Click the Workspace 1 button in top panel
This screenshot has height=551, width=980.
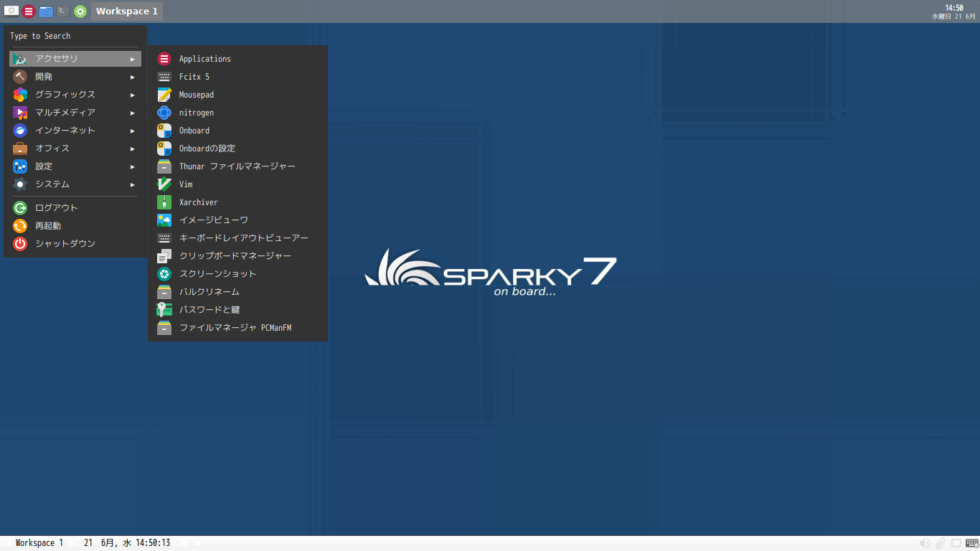[127, 11]
